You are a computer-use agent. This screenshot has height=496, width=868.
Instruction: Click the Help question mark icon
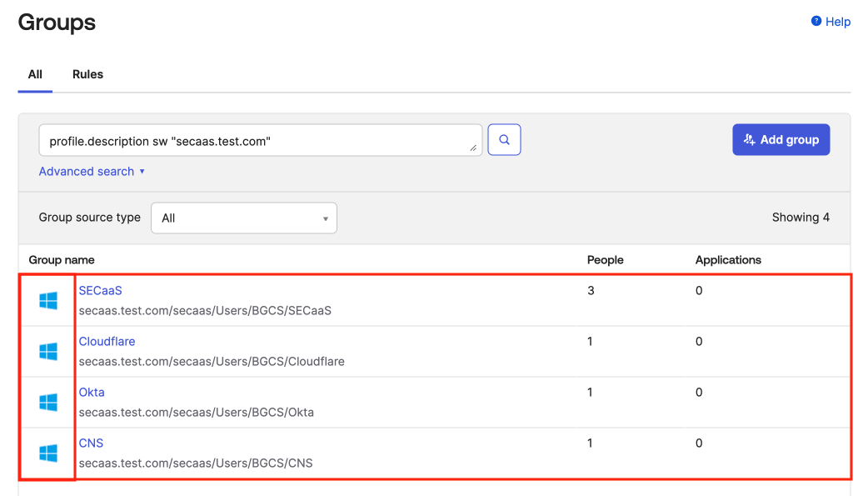(x=816, y=22)
